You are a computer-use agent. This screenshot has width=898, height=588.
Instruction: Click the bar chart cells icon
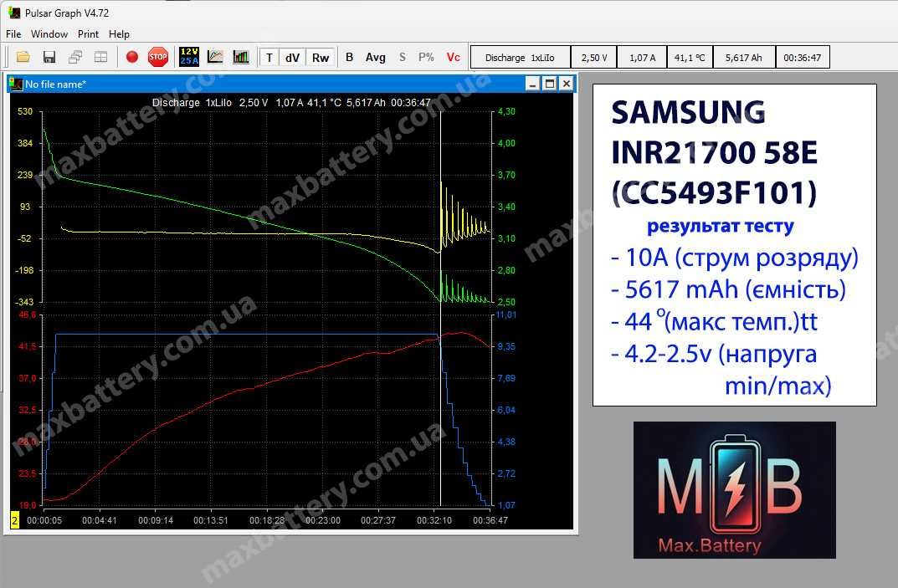[241, 57]
